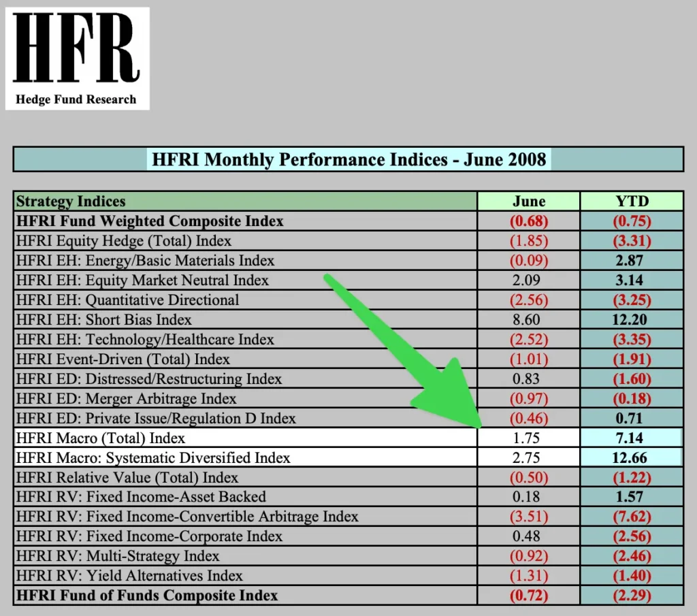
Task: Click 'HFRI Fund of Funds Composite Index' label
Action: (147, 595)
